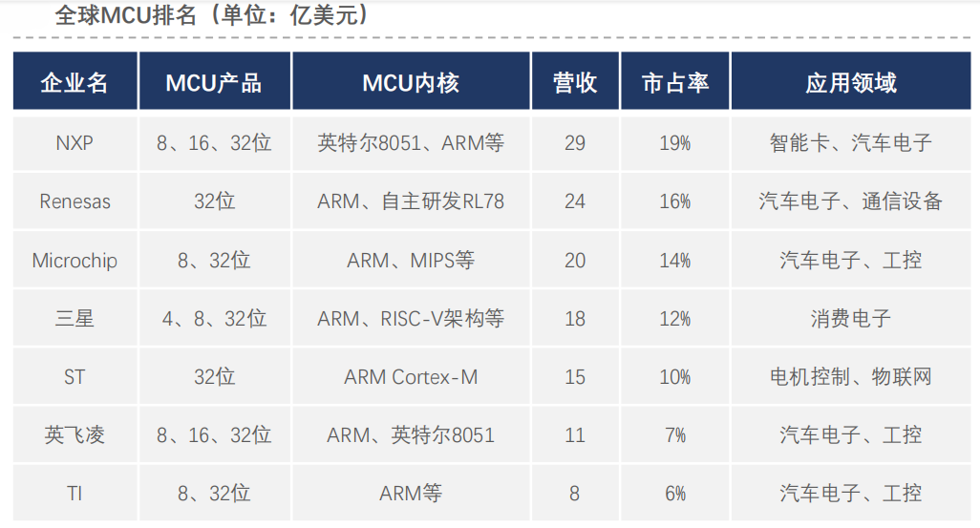This screenshot has height=528, width=980.
Task: Click revenue value 11
Action: coord(575,434)
